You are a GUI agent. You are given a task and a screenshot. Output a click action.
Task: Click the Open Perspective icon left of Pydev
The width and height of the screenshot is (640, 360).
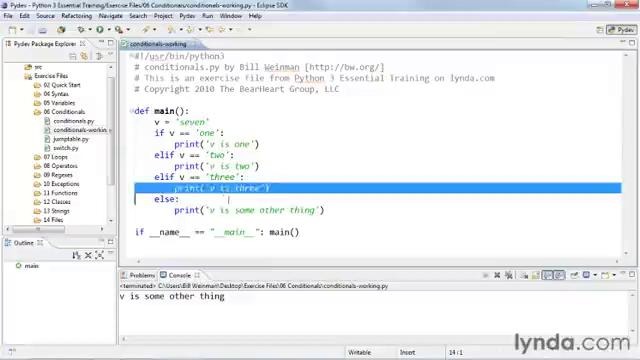tap(600, 30)
